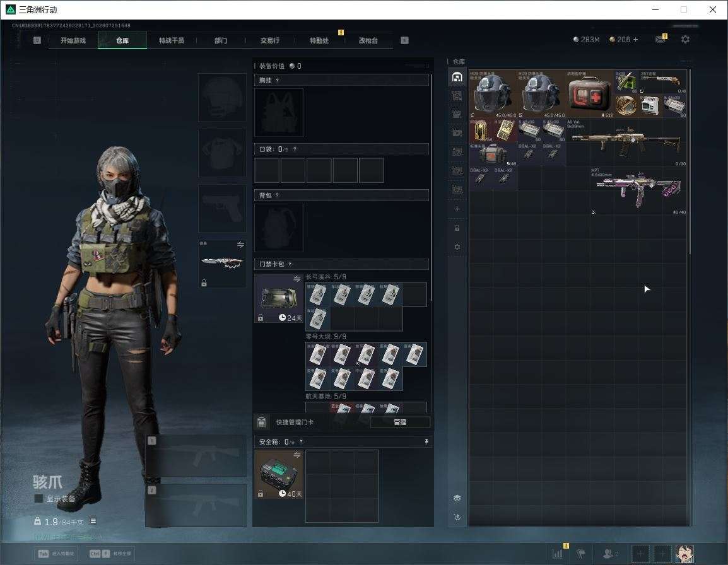Invite teammate in second plus slot

click(662, 554)
